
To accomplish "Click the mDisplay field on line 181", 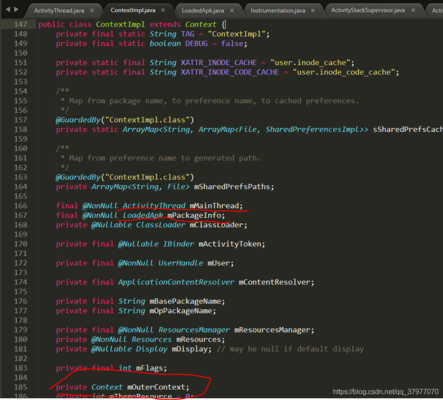I will (189, 349).
